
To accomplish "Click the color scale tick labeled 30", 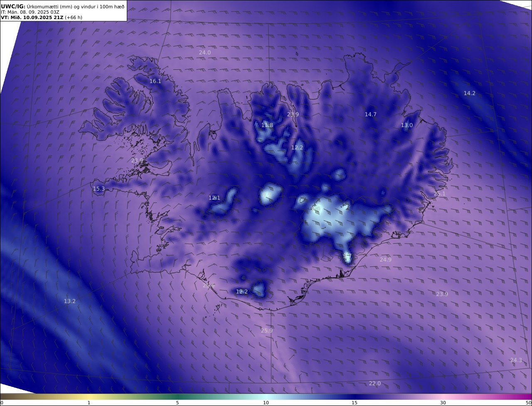I will (x=443, y=403).
